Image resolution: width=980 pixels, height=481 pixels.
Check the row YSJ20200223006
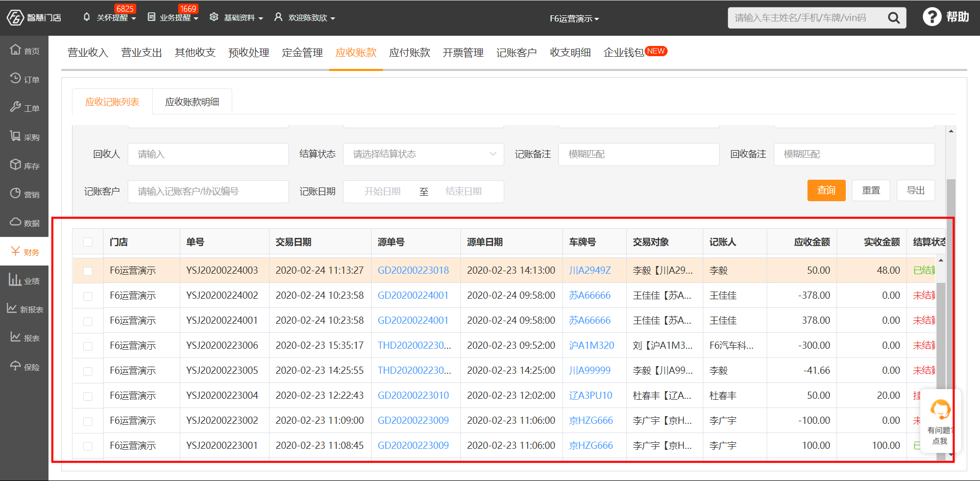pos(88,346)
